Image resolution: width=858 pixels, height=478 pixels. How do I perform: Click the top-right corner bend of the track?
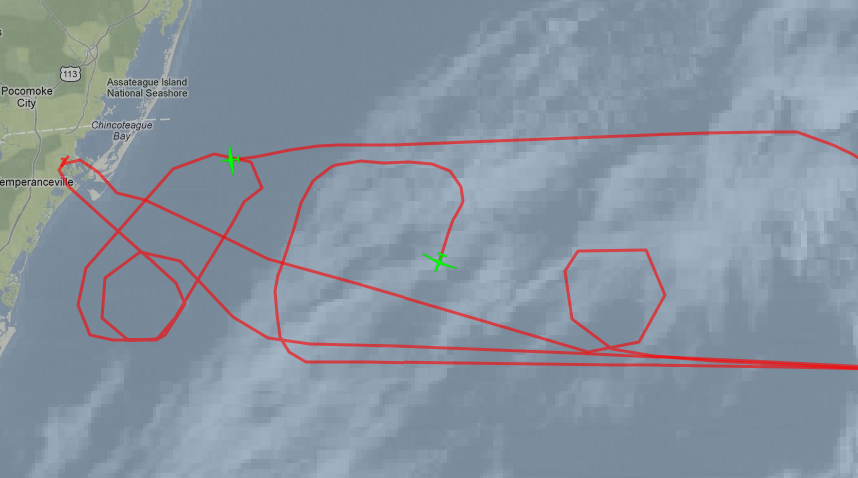(x=797, y=132)
